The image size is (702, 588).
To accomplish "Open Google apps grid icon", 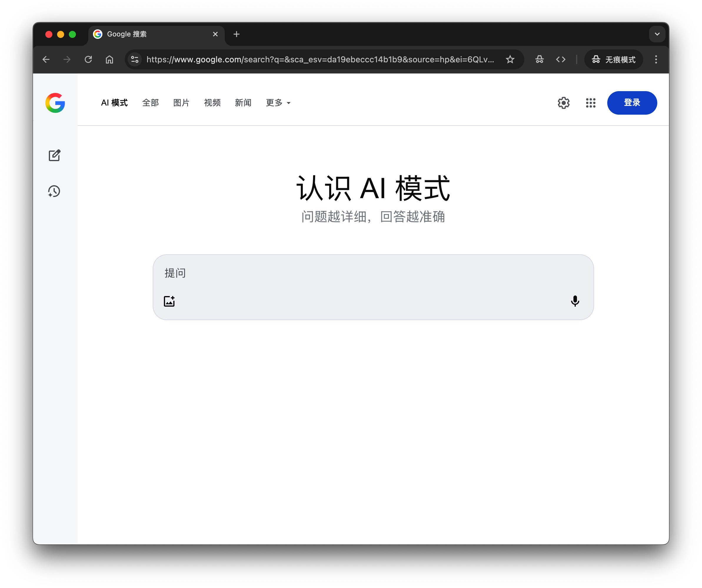I will pos(590,103).
